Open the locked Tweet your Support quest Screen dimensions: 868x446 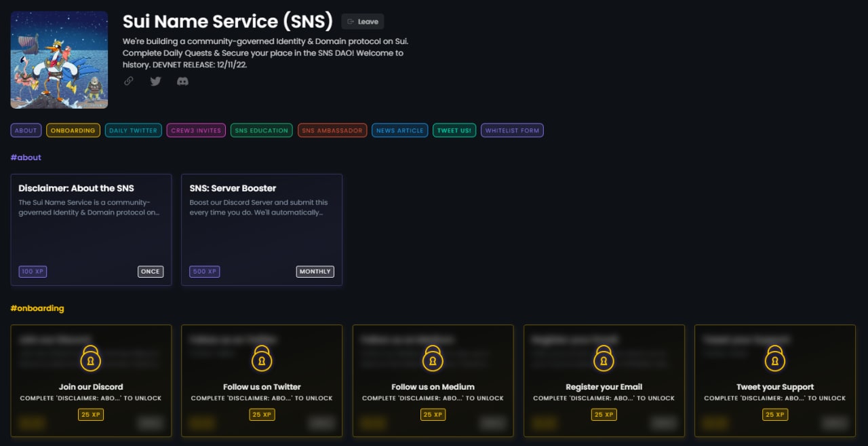coord(775,380)
